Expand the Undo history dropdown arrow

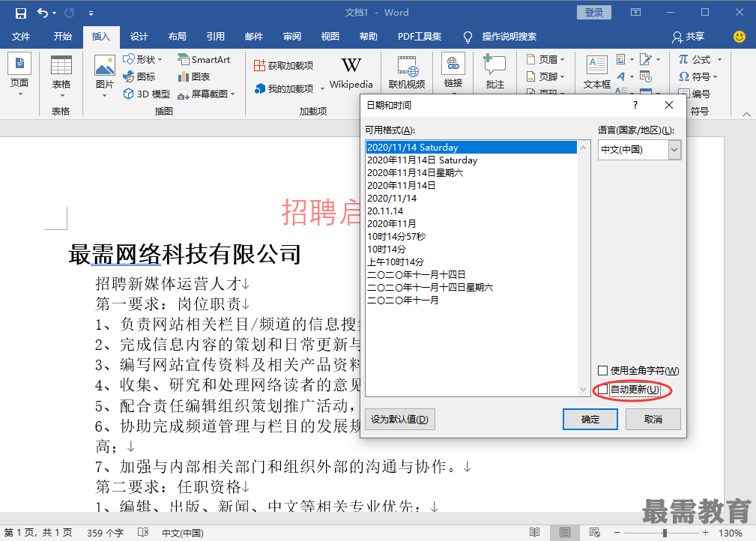[55, 13]
